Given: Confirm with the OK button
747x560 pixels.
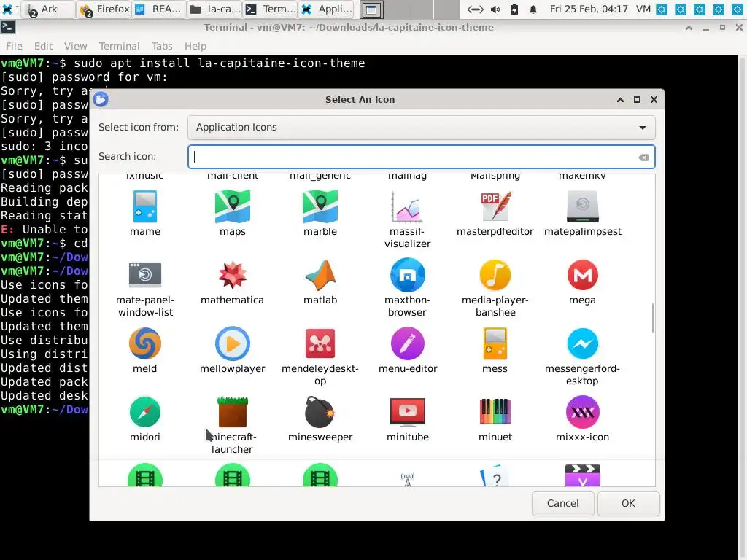Looking at the screenshot, I should 628,503.
